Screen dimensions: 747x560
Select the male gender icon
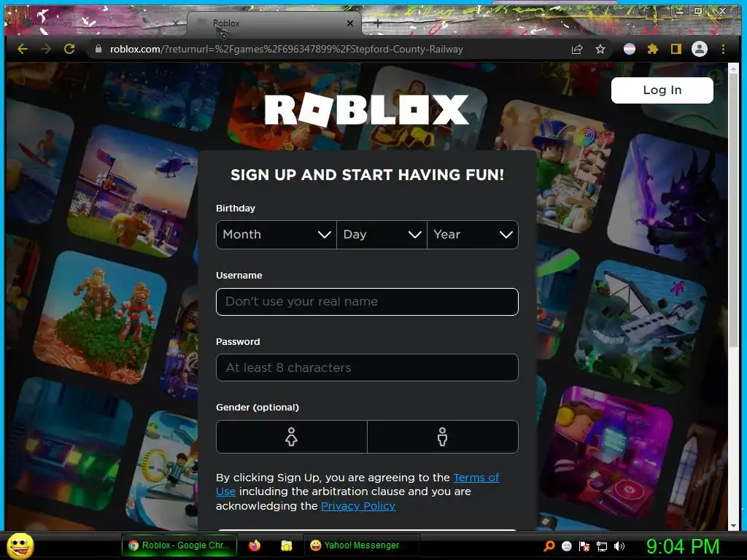(443, 437)
